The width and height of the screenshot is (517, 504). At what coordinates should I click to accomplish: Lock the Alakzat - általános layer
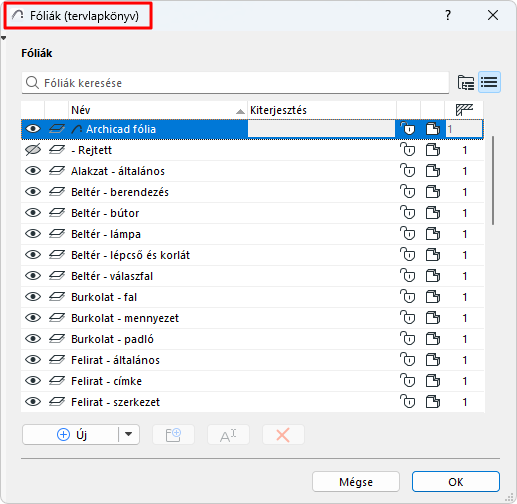pos(408,171)
